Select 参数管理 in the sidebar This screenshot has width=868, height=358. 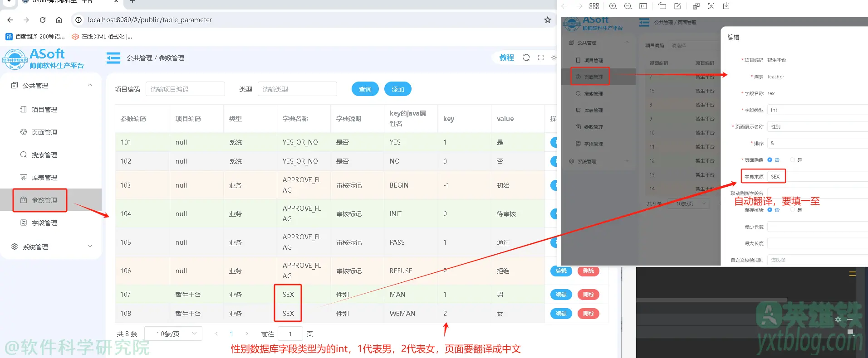(51, 200)
